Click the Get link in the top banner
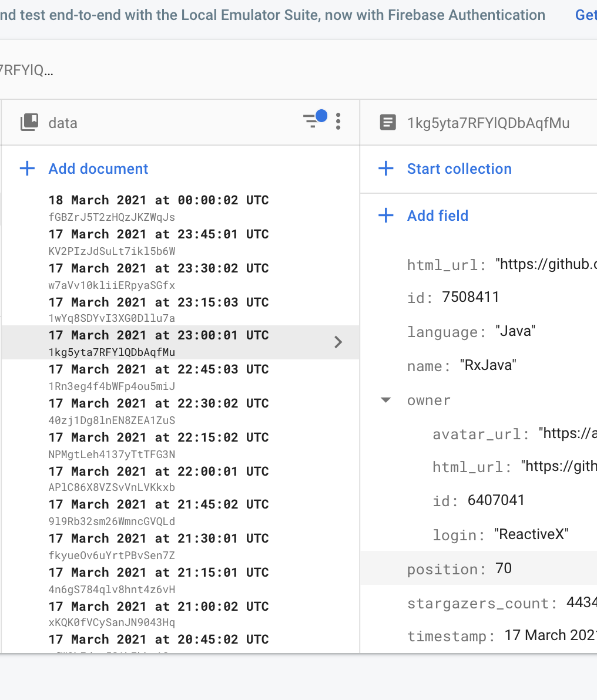Viewport: 597px width, 700px height. [x=586, y=15]
